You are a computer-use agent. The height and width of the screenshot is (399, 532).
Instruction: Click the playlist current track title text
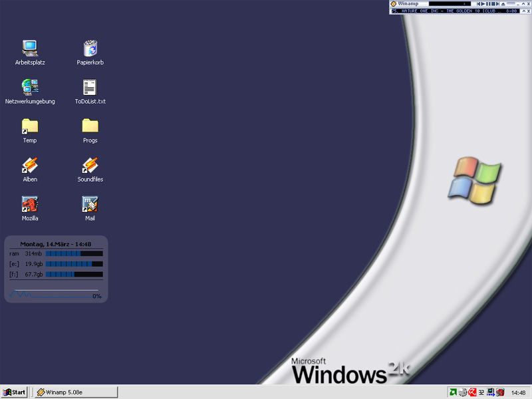[x=446, y=11]
